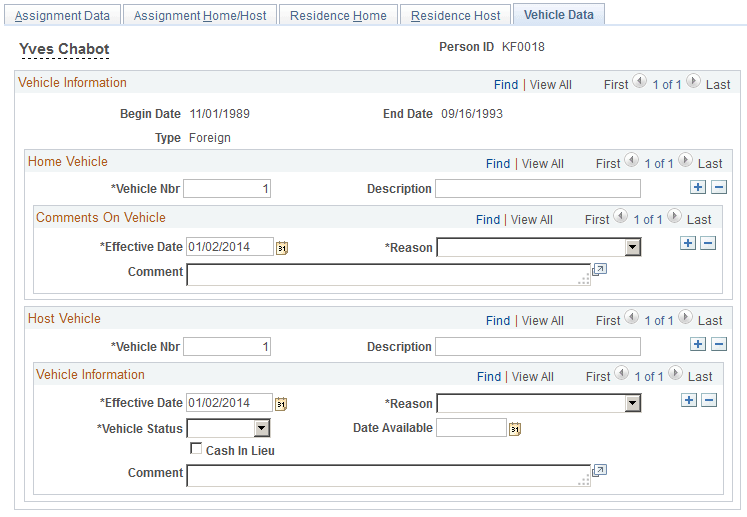
Task: Click Find in Comments On Vehicle header
Action: 488,220
